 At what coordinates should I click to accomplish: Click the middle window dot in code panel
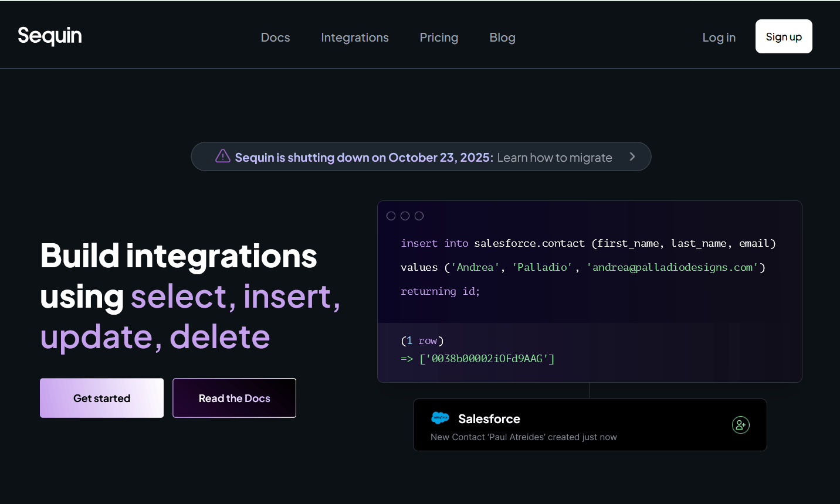click(405, 216)
